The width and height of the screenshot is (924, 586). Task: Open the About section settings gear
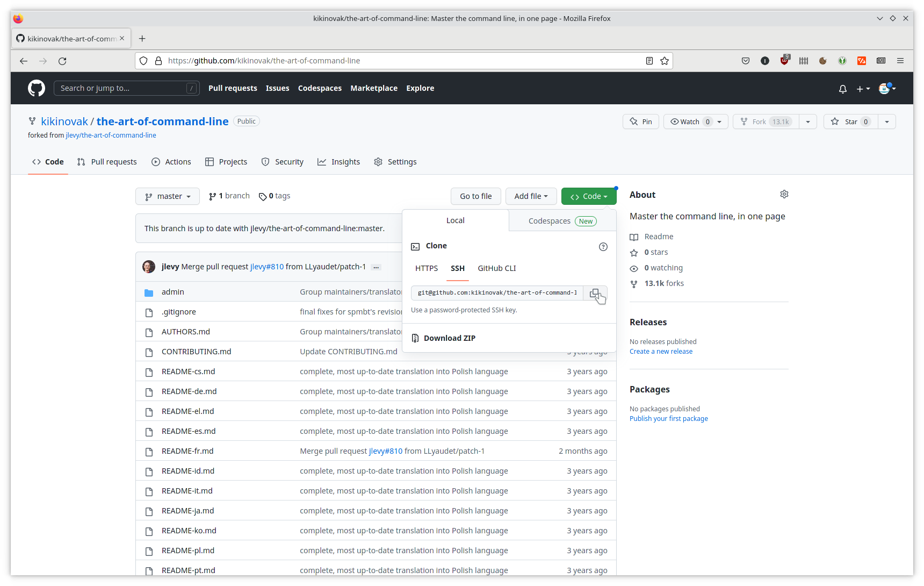(x=784, y=195)
